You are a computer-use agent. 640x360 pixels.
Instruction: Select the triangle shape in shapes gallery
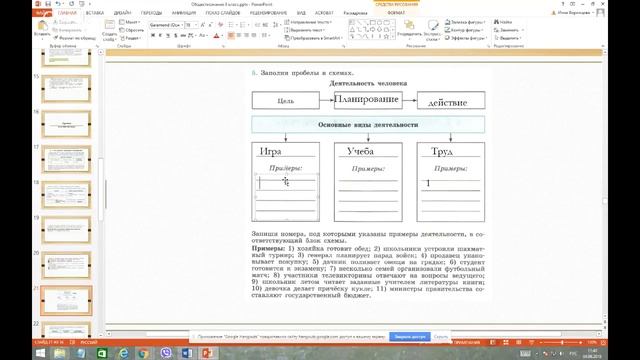pyautogui.click(x=352, y=29)
